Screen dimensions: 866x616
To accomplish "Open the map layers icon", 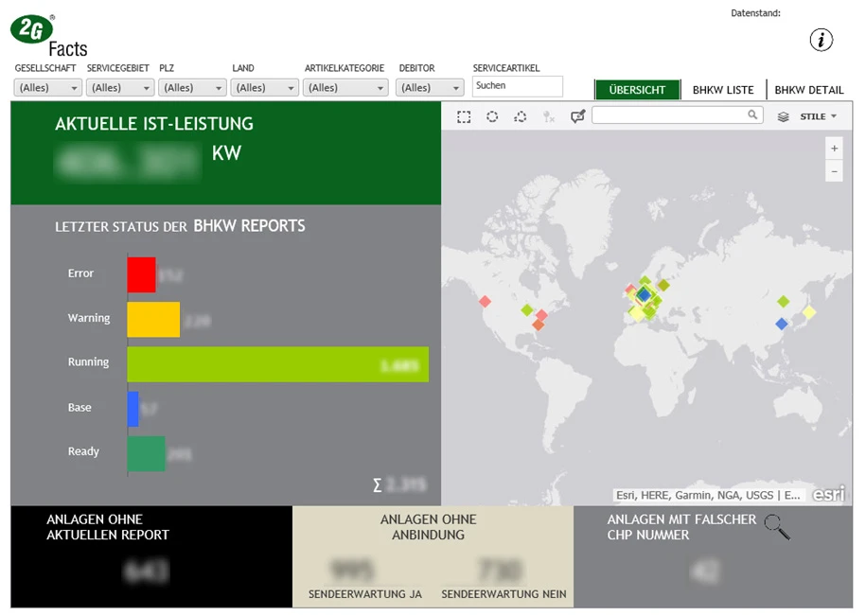I will coord(783,117).
